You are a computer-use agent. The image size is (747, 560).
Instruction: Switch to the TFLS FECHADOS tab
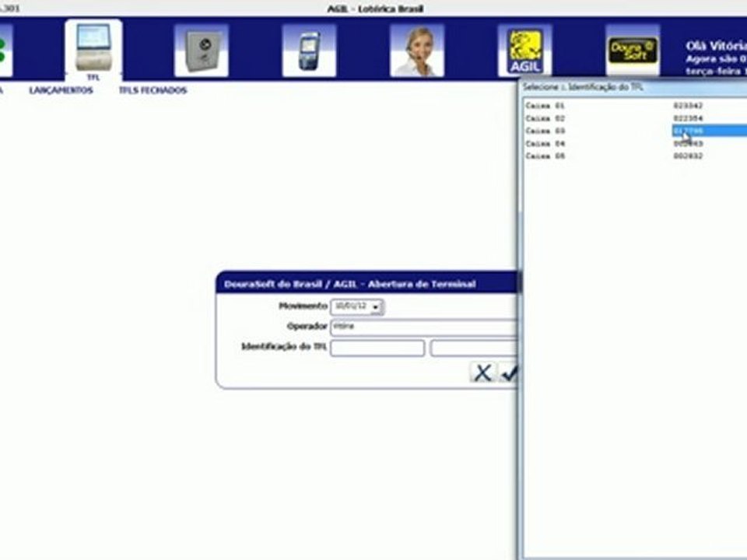[153, 90]
